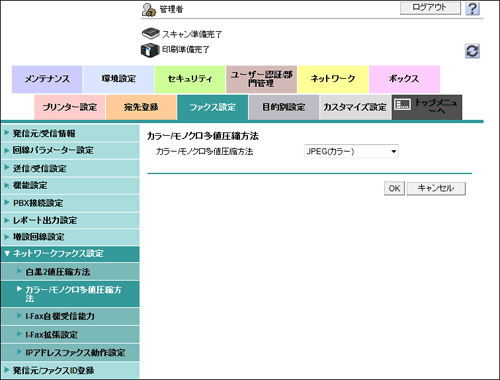Viewport: 500px width, 380px height.
Task: Click the 印刷準備完了 status text
Action: pos(186,50)
